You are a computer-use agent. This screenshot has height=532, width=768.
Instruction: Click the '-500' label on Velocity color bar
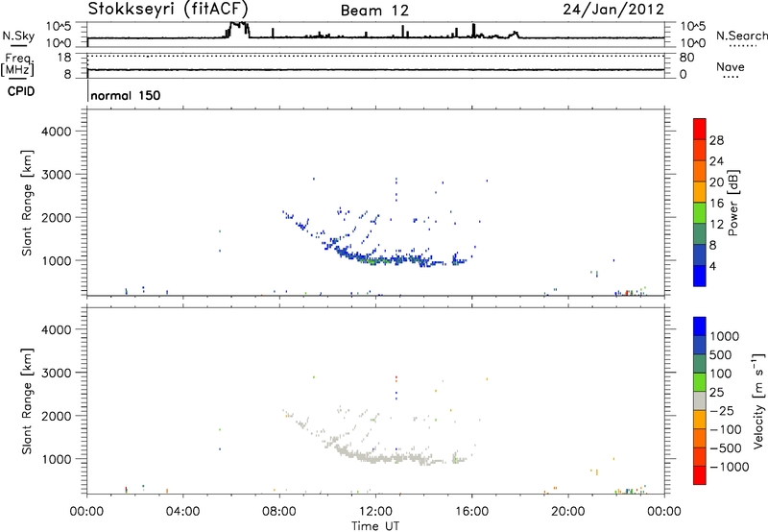pos(726,447)
